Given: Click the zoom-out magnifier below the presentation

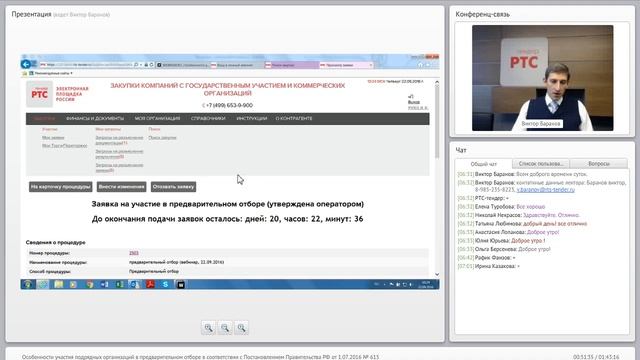Looking at the screenshot, I should click(x=225, y=328).
